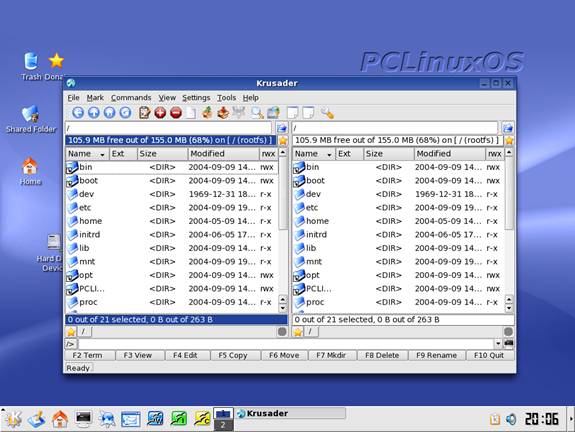Click the first sticky-note icon in toolbar
Image resolution: width=575 pixels, height=432 pixels.
coord(292,113)
